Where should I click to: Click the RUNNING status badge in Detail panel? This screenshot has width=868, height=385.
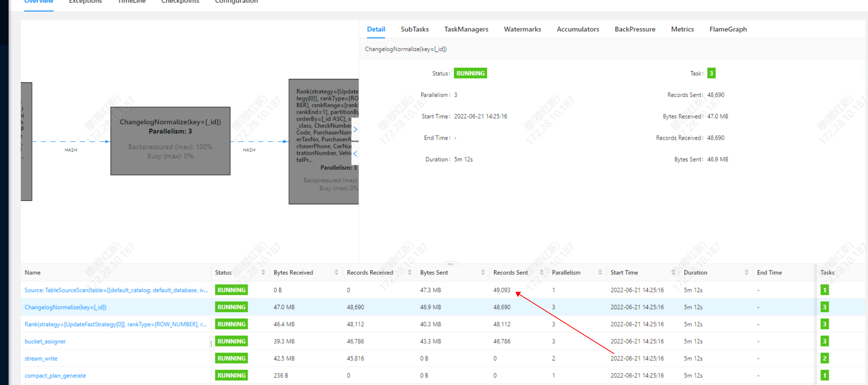[x=470, y=73]
